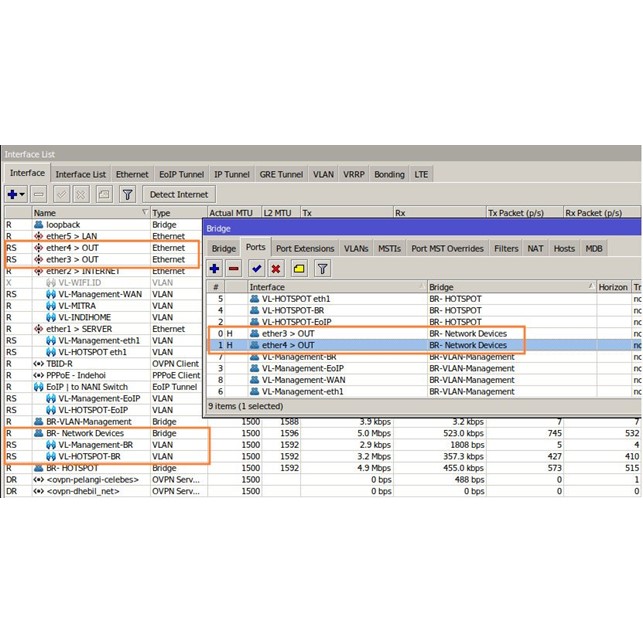The width and height of the screenshot is (643, 643).
Task: Click the Detect Internet button
Action: pos(179,194)
